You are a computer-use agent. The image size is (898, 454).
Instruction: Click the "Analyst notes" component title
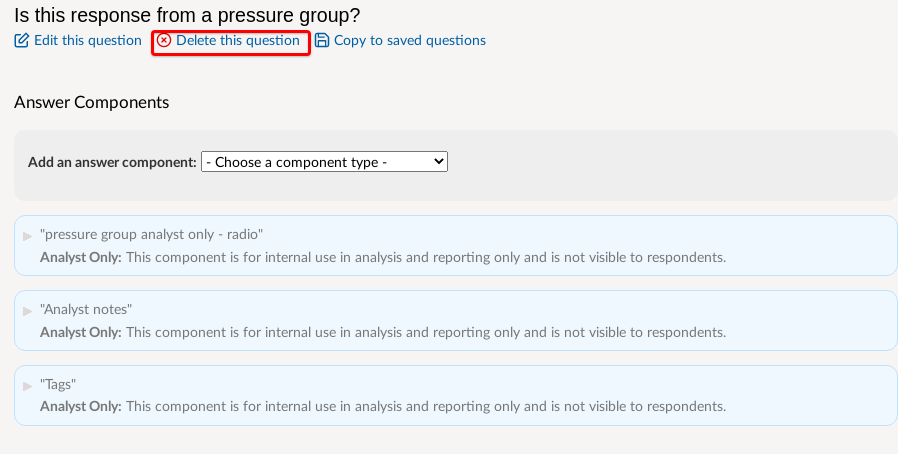pyautogui.click(x=86, y=310)
